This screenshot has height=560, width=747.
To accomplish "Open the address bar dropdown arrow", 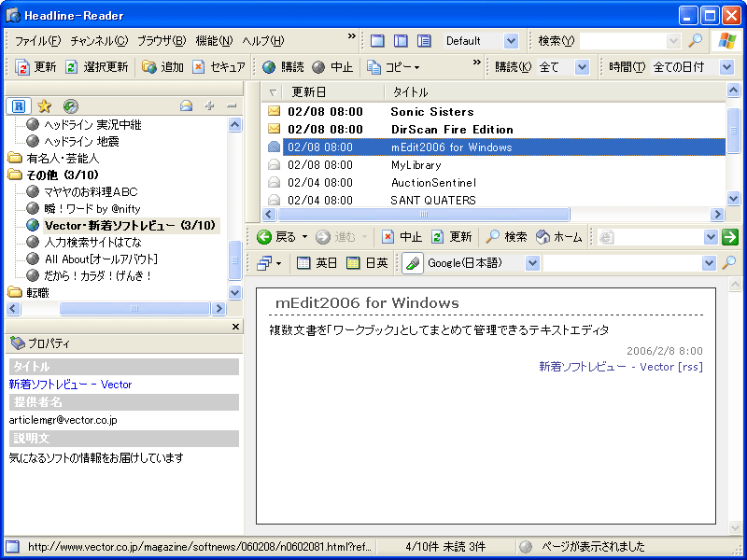I will coord(711,237).
